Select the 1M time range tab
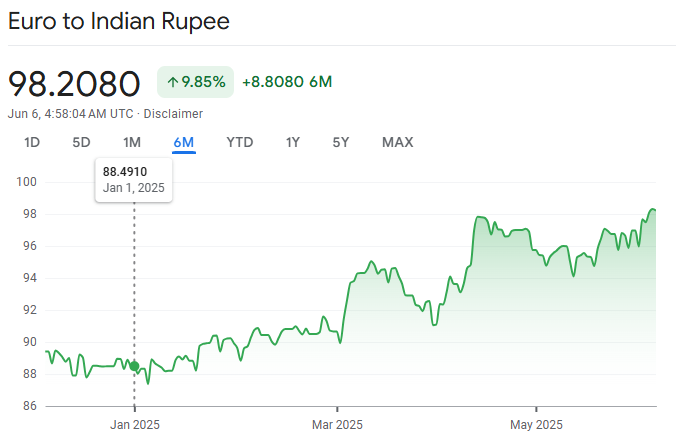The height and width of the screenshot is (437, 676). point(131,142)
